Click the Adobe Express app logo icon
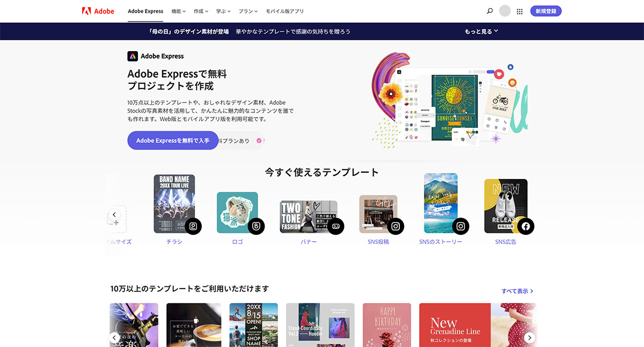The width and height of the screenshot is (644, 347). [x=133, y=56]
